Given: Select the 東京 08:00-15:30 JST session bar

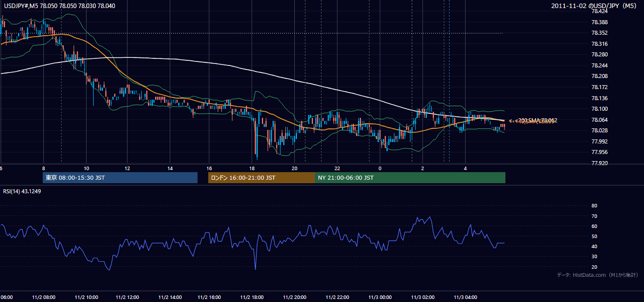Looking at the screenshot, I should [120, 178].
